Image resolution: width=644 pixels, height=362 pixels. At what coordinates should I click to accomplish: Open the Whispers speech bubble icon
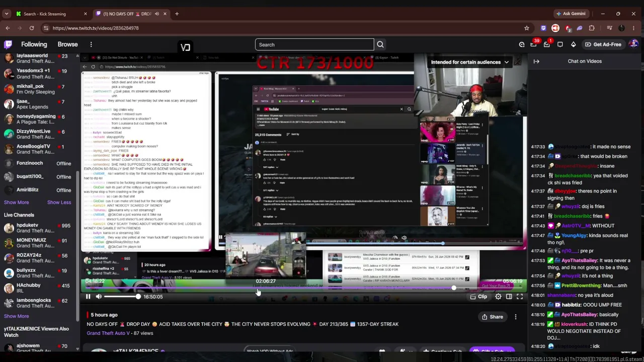560,44
